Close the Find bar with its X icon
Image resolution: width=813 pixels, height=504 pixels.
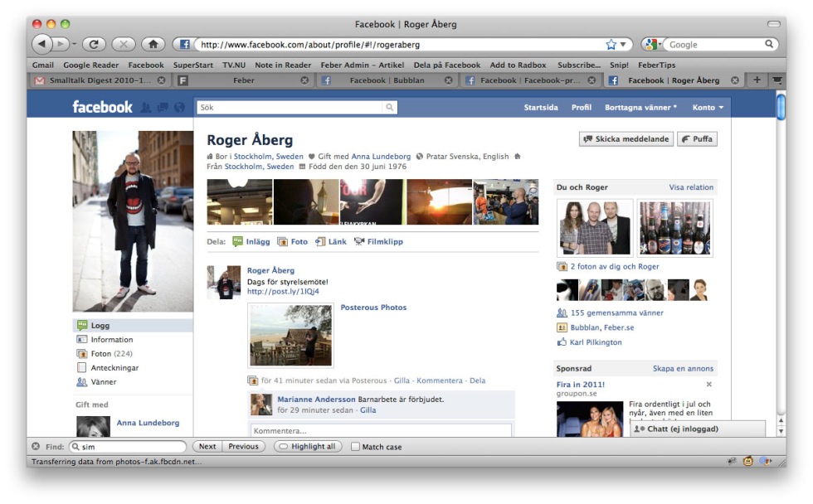[36, 447]
